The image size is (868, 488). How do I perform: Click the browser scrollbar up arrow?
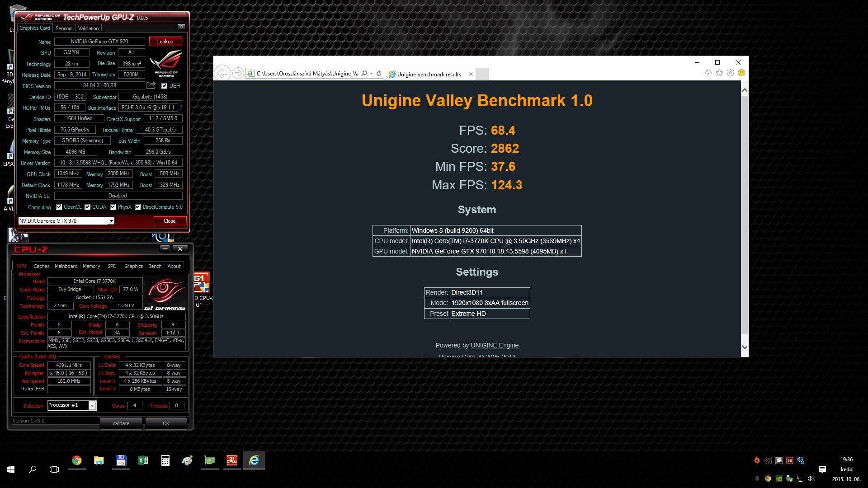click(745, 90)
